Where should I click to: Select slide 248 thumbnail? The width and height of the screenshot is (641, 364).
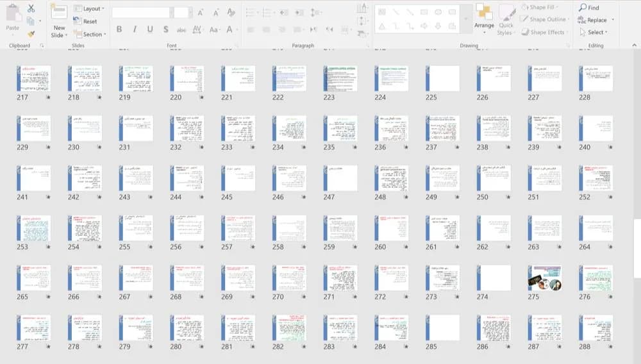tap(391, 178)
